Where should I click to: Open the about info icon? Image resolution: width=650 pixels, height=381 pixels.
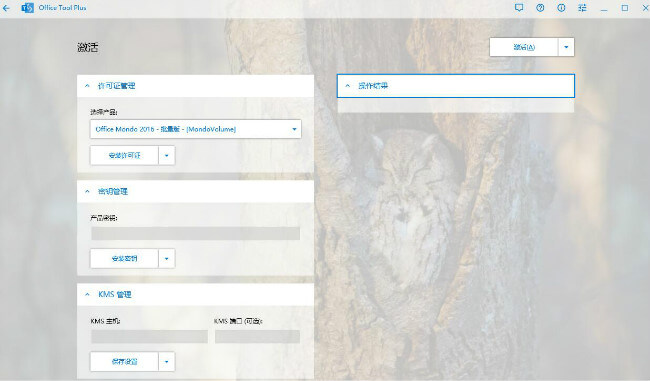[561, 8]
